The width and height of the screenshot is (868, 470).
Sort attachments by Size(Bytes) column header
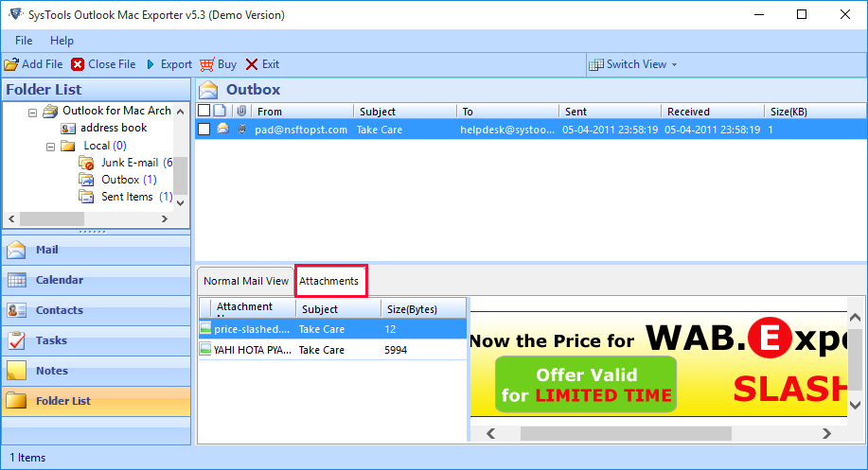[423, 308]
